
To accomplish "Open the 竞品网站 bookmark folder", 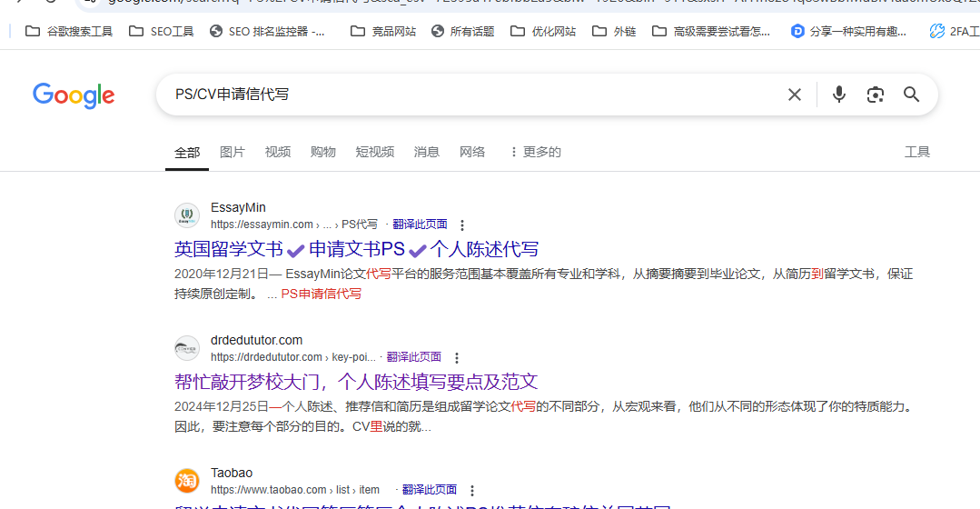I will [x=383, y=31].
